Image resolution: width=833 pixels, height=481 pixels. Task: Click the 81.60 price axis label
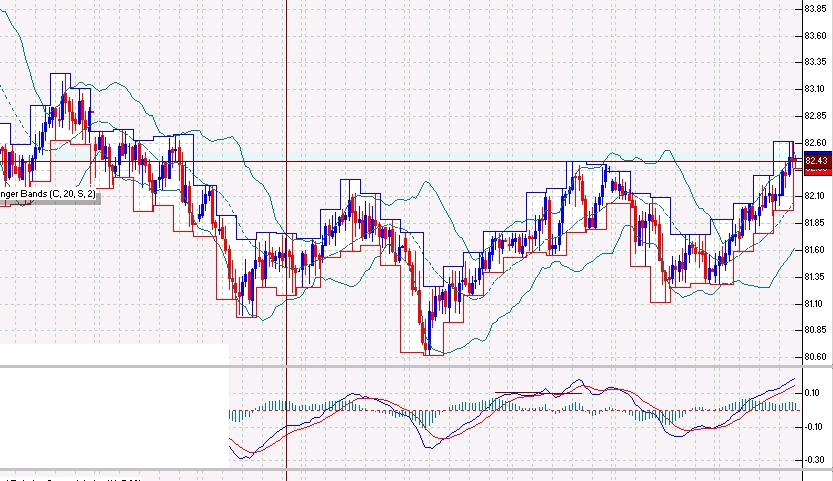coord(815,250)
